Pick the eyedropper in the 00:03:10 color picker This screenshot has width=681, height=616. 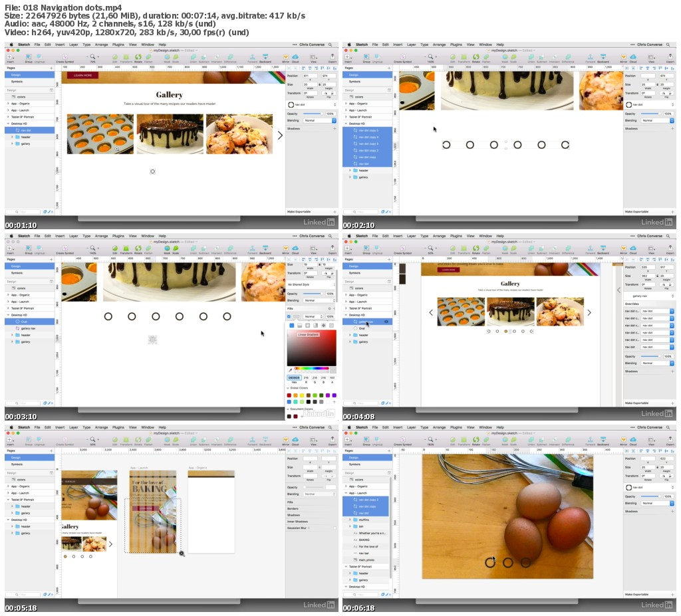(x=291, y=370)
